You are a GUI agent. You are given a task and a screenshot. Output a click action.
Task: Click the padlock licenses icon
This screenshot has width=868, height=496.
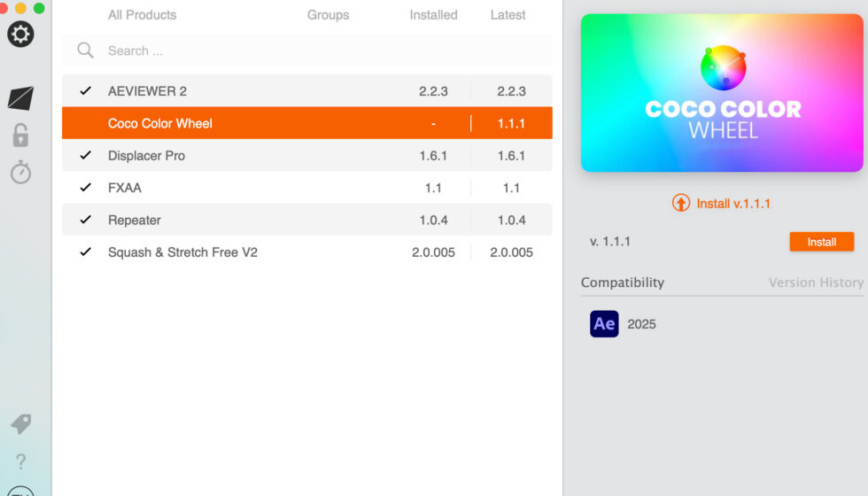[20, 135]
